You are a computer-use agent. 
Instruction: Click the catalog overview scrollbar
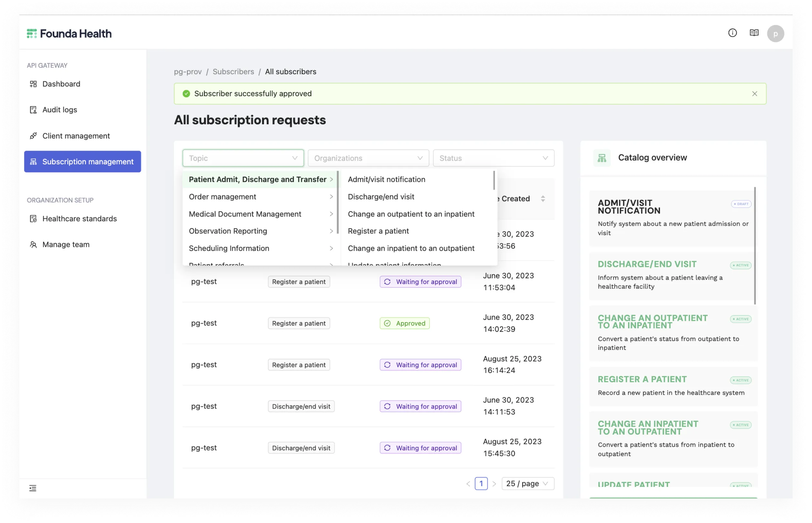pyautogui.click(x=755, y=246)
